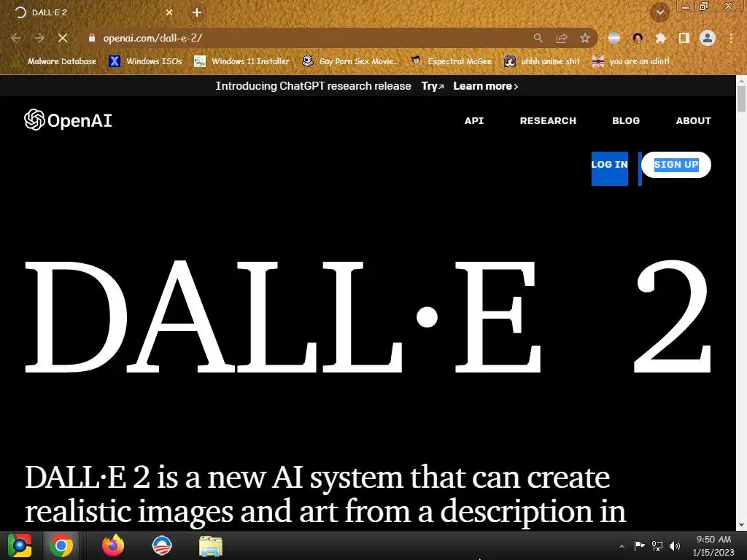The width and height of the screenshot is (747, 560).
Task: Click the Start button on the taskbar
Action: click(x=20, y=545)
